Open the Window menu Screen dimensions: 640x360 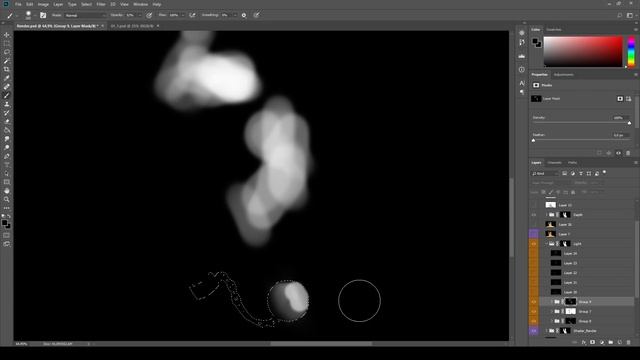(140, 4)
